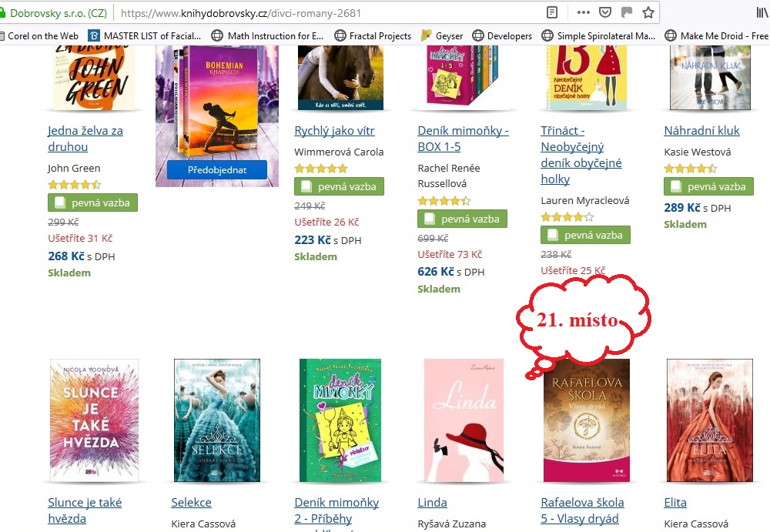Click the URL address field

point(329,13)
